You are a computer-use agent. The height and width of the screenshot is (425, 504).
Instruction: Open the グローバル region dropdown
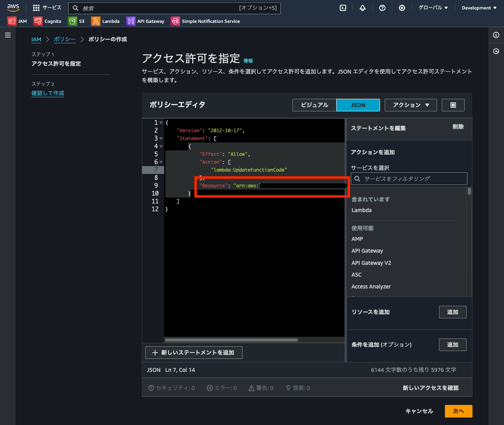433,8
